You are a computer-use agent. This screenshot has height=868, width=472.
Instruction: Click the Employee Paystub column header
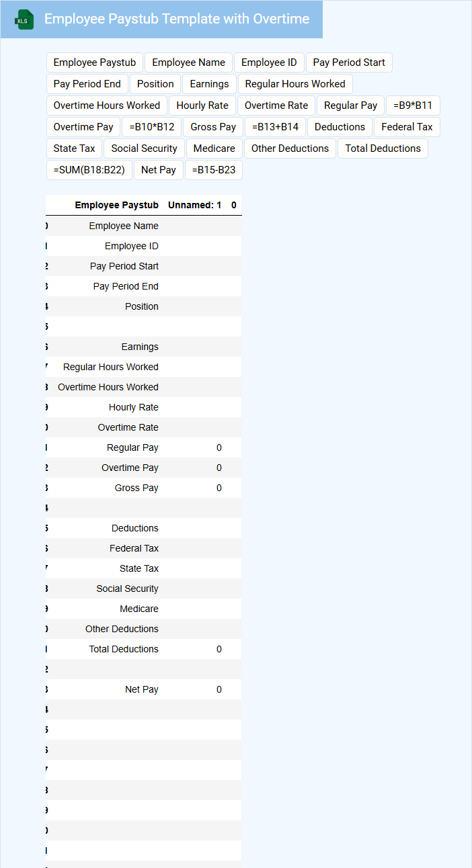(117, 205)
